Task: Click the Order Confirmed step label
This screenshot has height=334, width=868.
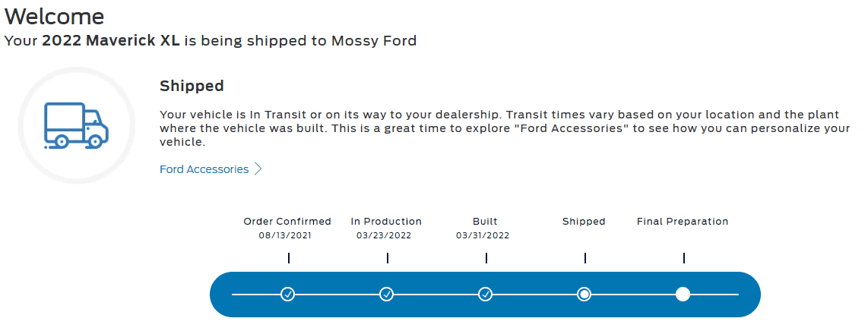Action: pos(287,221)
